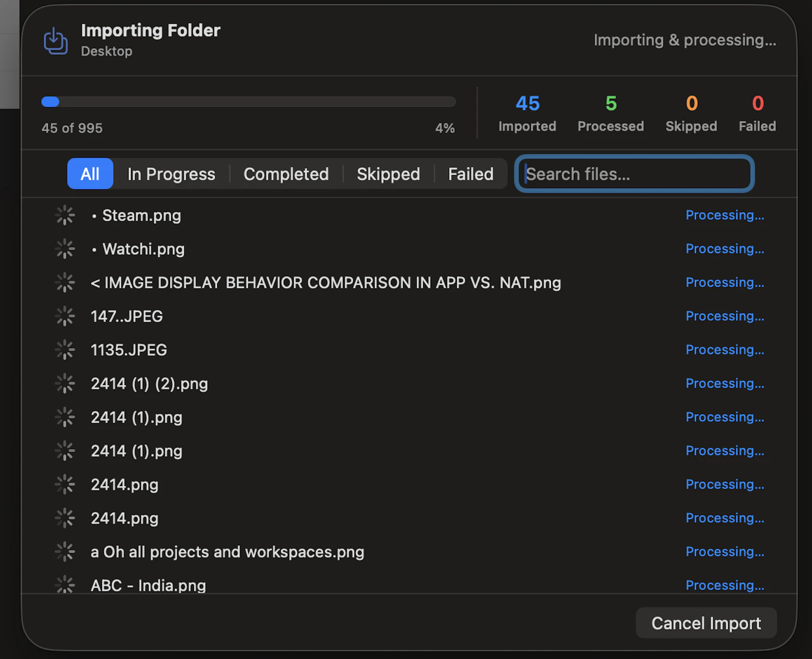Switch to the In Progress tab

(x=172, y=174)
